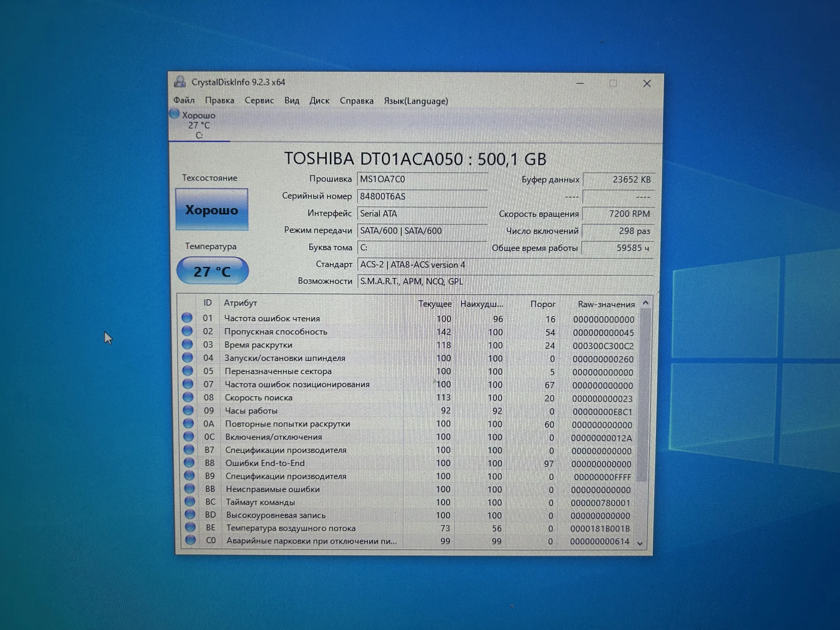
Task: Click the TOSHIBA DT01ACA050 drive title
Action: [x=415, y=159]
